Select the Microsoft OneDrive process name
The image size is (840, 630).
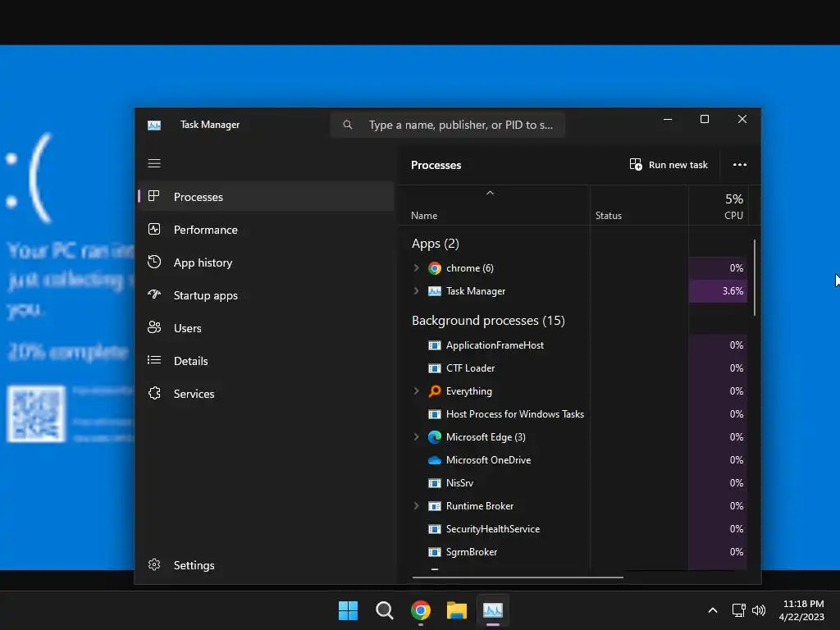[488, 460]
